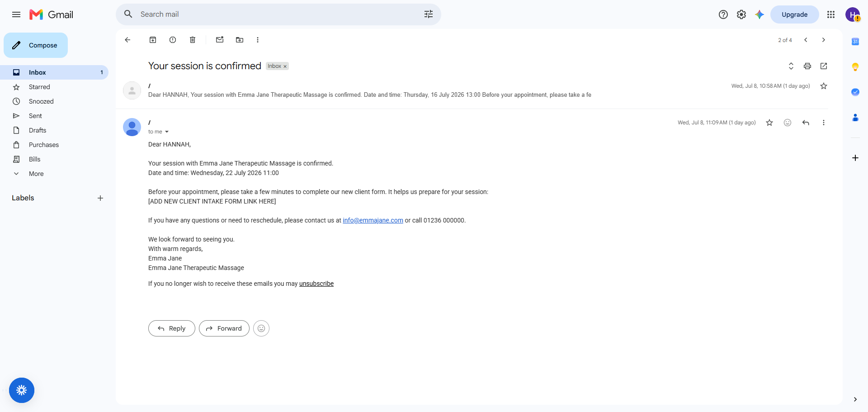Star the 11:09 AM message

point(769,123)
